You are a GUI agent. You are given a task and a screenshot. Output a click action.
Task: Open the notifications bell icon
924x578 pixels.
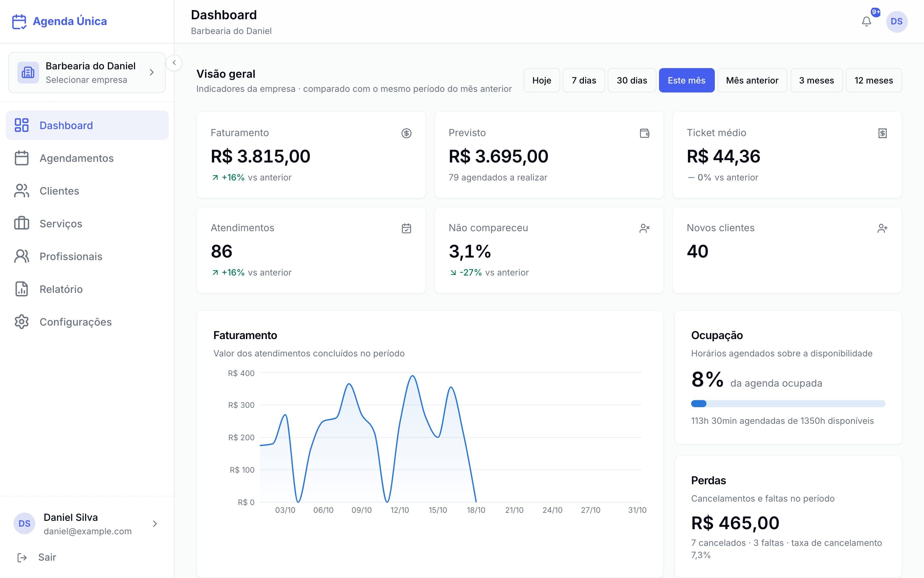(866, 22)
